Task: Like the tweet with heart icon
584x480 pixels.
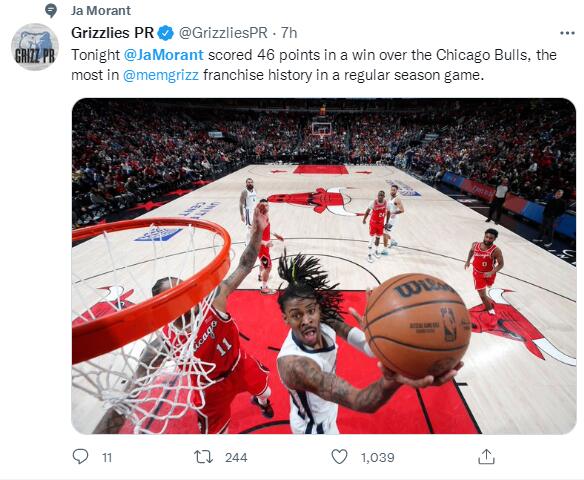Action: [339, 457]
